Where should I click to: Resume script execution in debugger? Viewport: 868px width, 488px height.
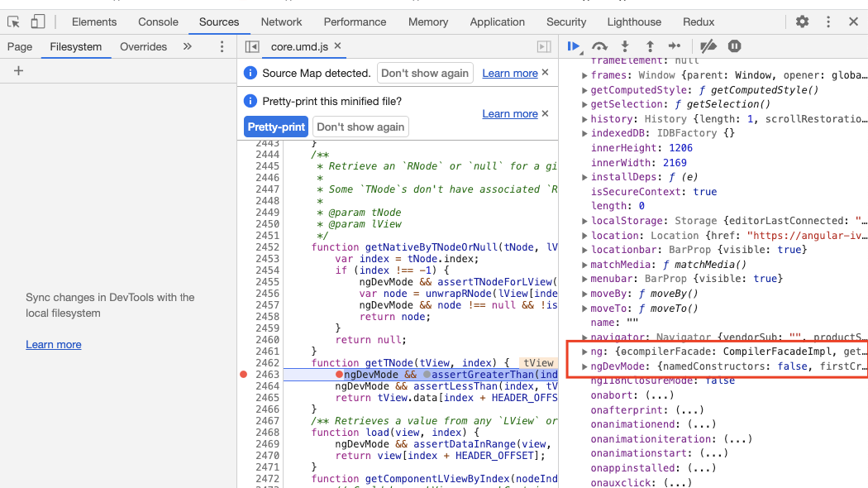point(574,46)
